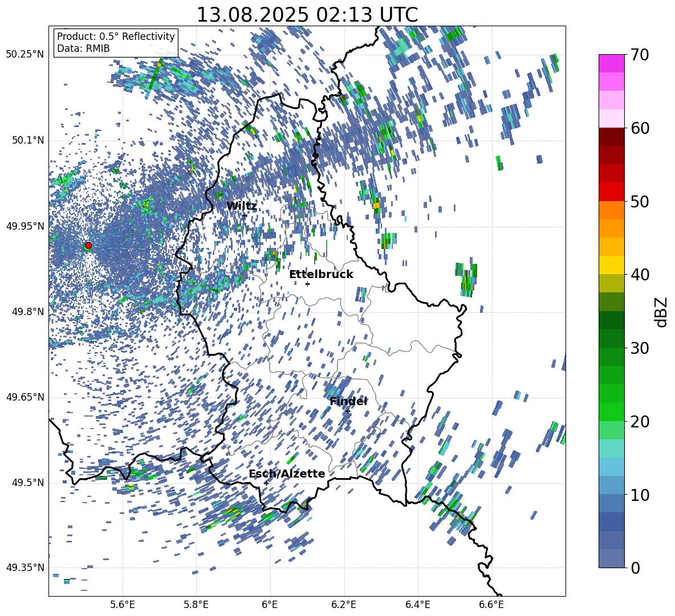Click the 49.95°N latitude label
Viewport: 675px width, 616px height.
coord(25,226)
